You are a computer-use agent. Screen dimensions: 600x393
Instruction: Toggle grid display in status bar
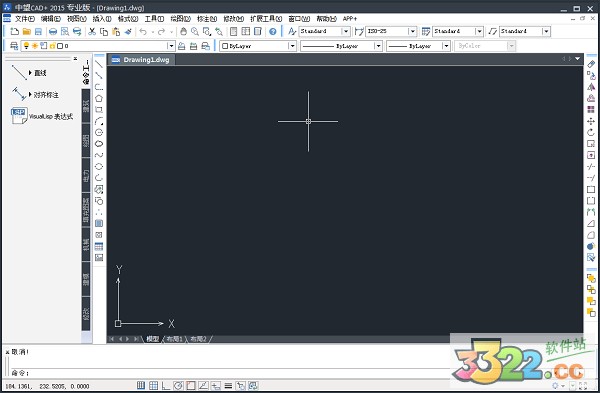pyautogui.click(x=153, y=385)
